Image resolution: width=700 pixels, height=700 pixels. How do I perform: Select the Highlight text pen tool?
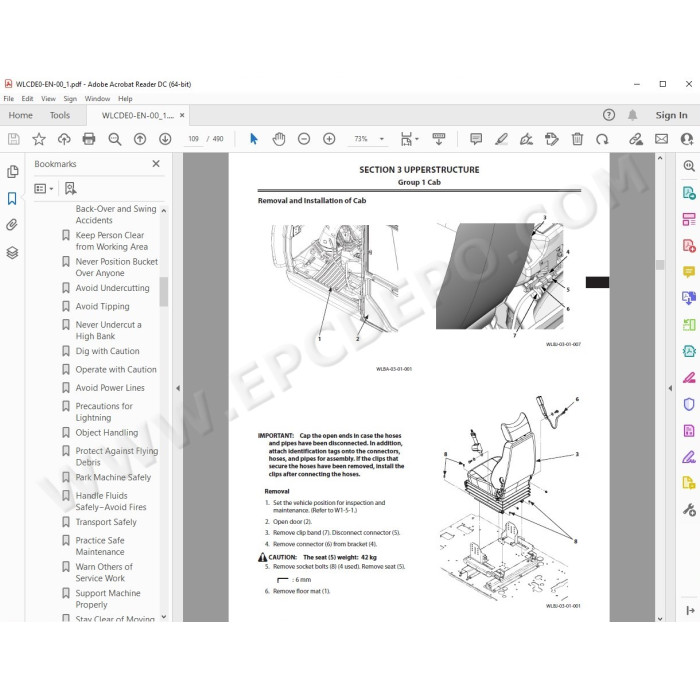(x=501, y=139)
